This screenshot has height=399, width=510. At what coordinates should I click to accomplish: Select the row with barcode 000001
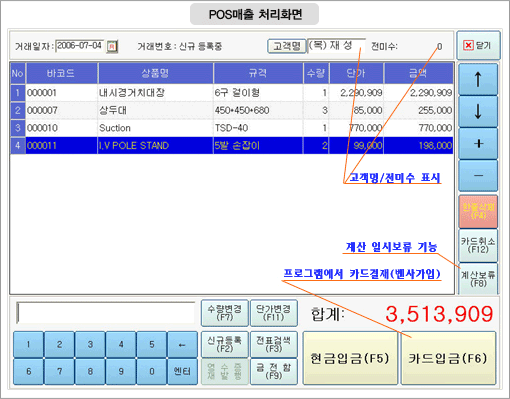[x=232, y=93]
